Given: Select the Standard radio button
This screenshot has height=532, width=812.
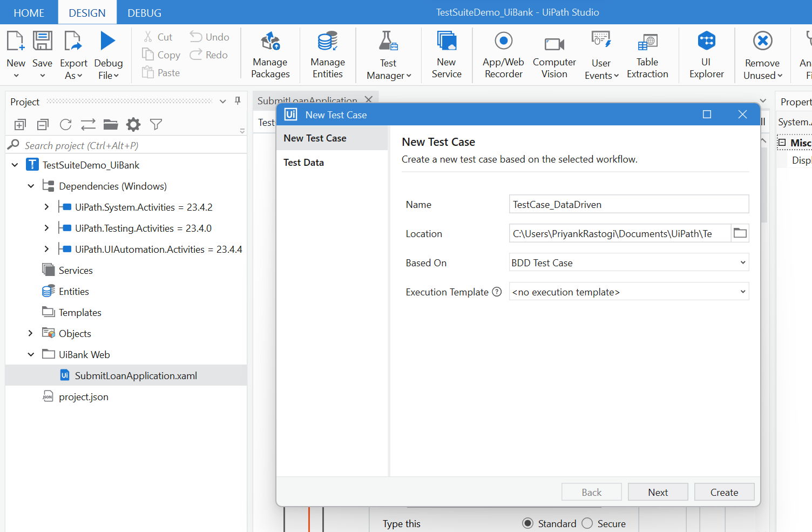Looking at the screenshot, I should coord(527,523).
